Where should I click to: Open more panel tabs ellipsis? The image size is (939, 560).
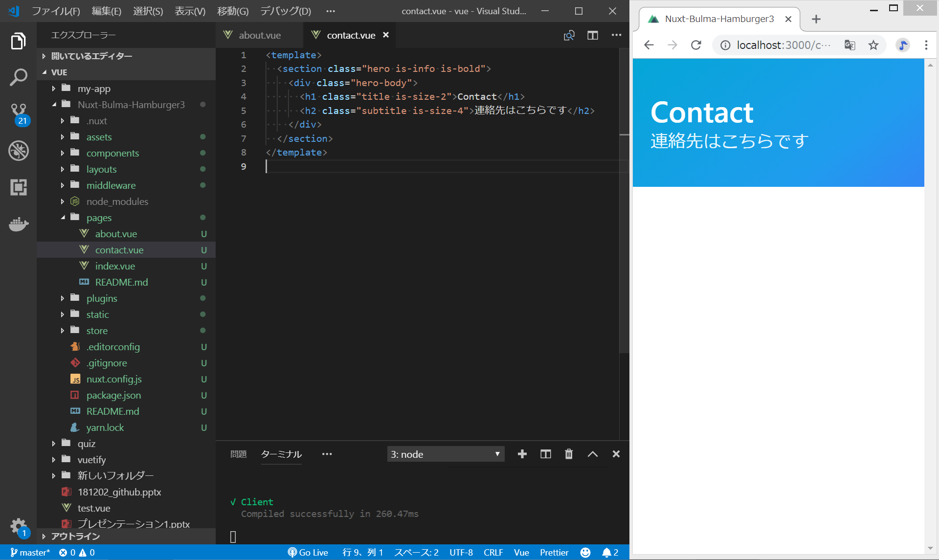click(327, 454)
